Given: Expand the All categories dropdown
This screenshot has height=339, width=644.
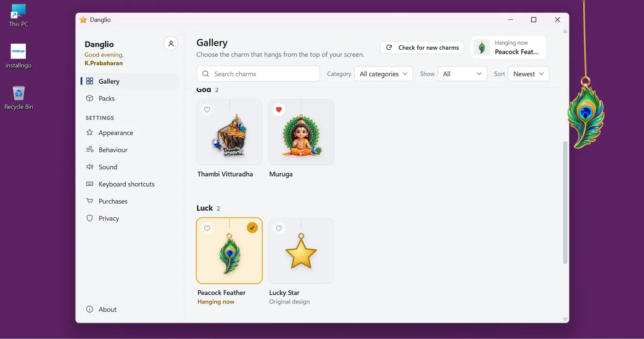Looking at the screenshot, I should click(x=383, y=74).
